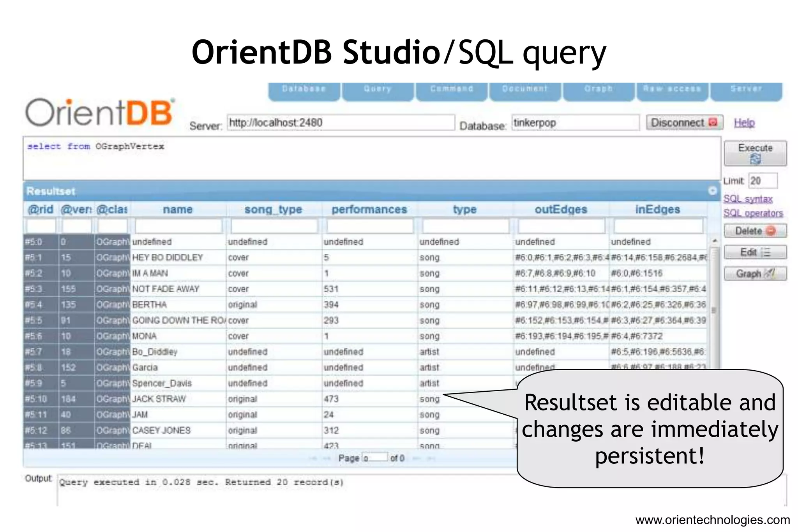The image size is (798, 532).
Task: Click the song_type column filter box
Action: coord(274,226)
